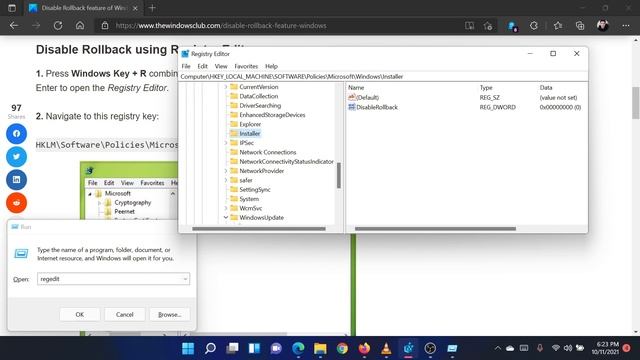Open OBS Studio from taskbar
This screenshot has height=360, width=640.
point(430,348)
